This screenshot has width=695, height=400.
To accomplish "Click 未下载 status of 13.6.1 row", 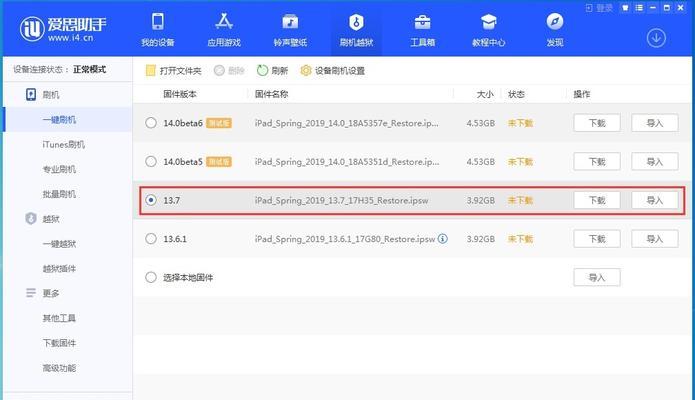I will [520, 239].
